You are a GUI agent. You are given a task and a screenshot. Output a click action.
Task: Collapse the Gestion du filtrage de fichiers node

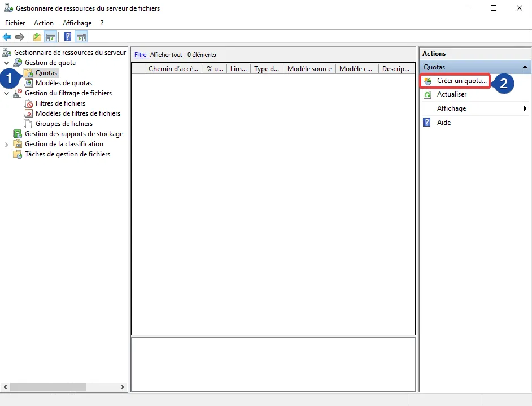[x=7, y=93]
